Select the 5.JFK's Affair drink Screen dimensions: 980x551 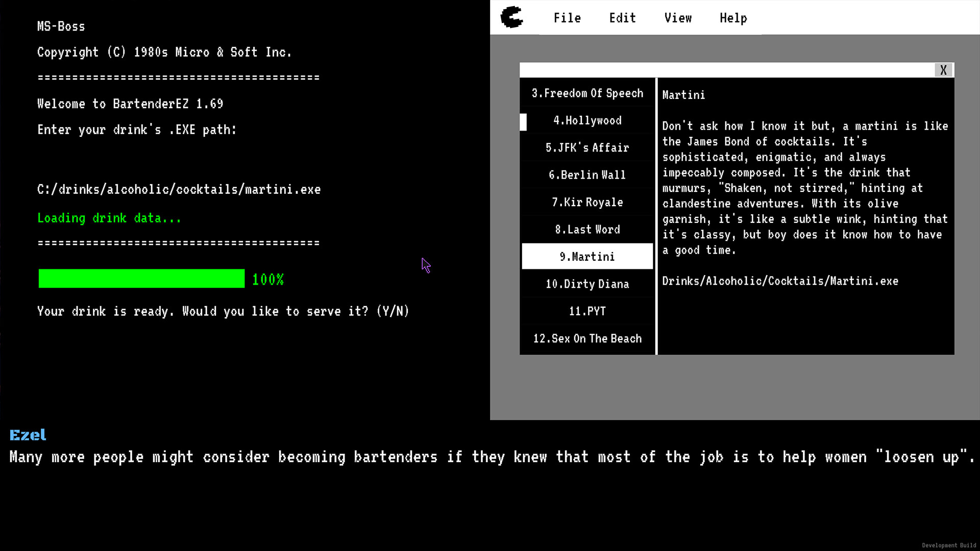[x=587, y=147]
